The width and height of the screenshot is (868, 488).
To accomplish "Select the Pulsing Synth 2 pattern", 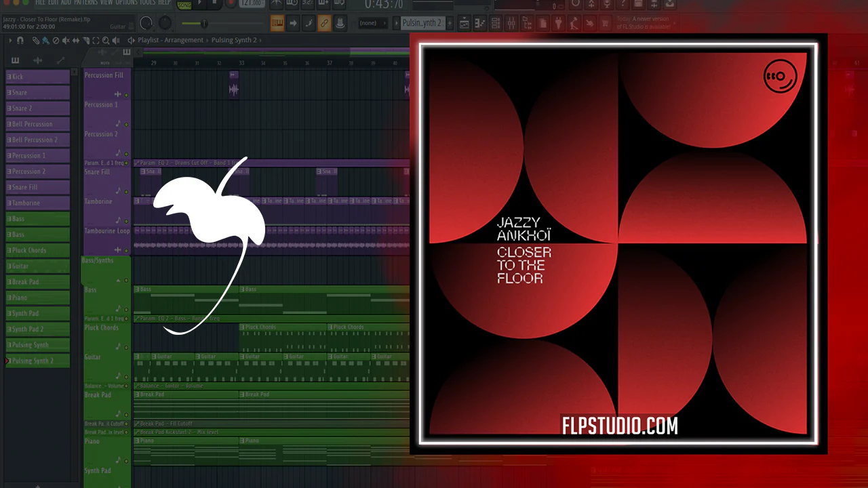I will click(38, 361).
